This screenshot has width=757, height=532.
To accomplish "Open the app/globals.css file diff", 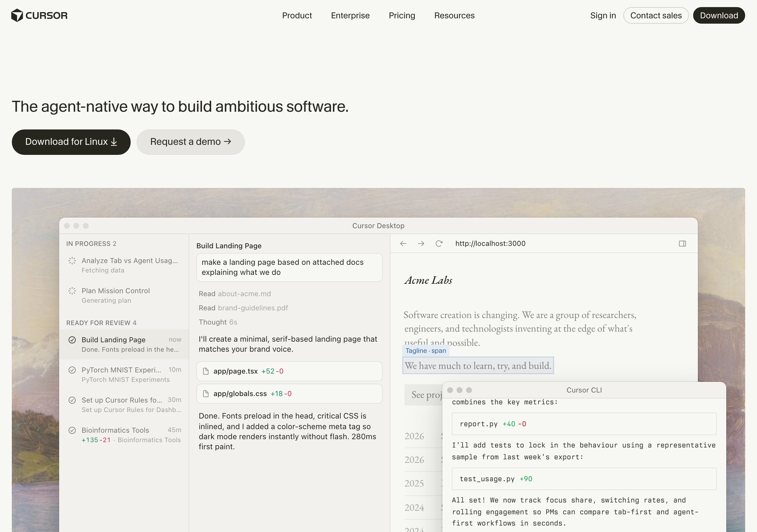I will 289,394.
